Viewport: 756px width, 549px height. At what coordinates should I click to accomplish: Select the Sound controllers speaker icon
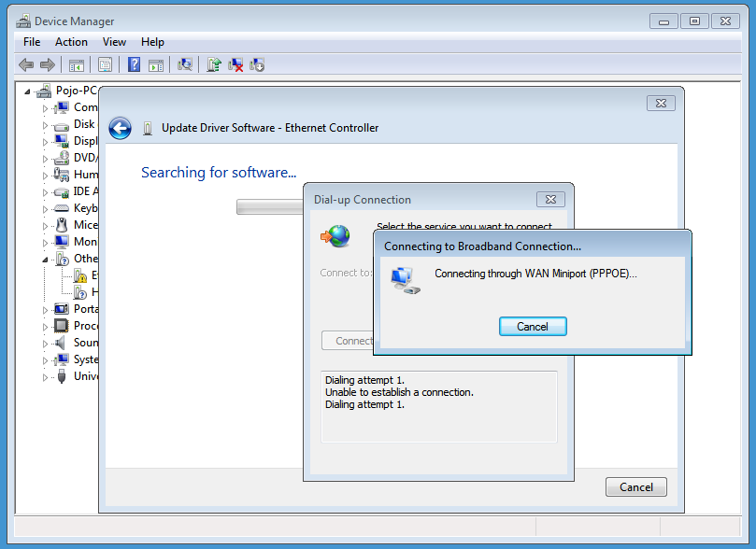(x=60, y=343)
